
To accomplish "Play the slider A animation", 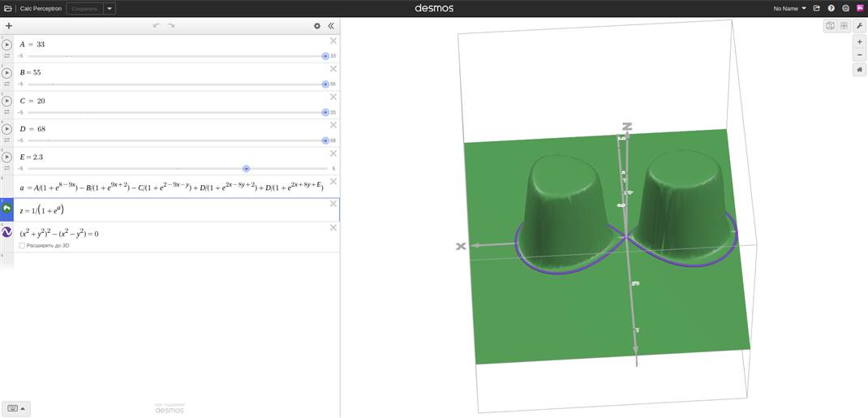I will point(6,45).
